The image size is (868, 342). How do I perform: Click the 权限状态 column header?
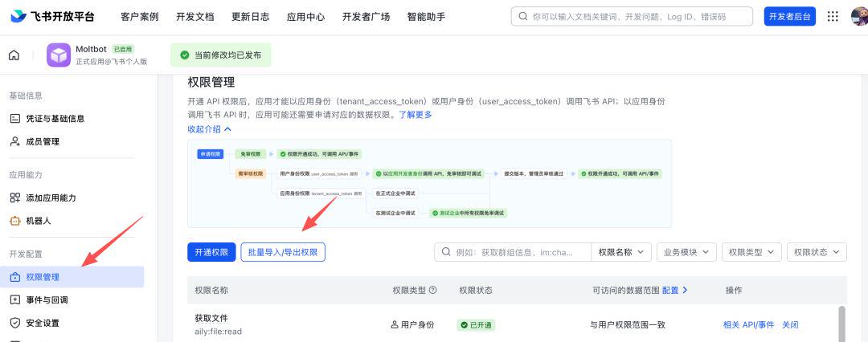[476, 290]
